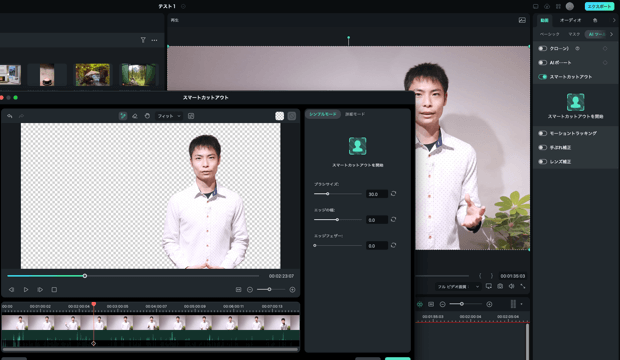Click the user avatar in title bar
The image size is (620, 360).
click(x=570, y=6)
